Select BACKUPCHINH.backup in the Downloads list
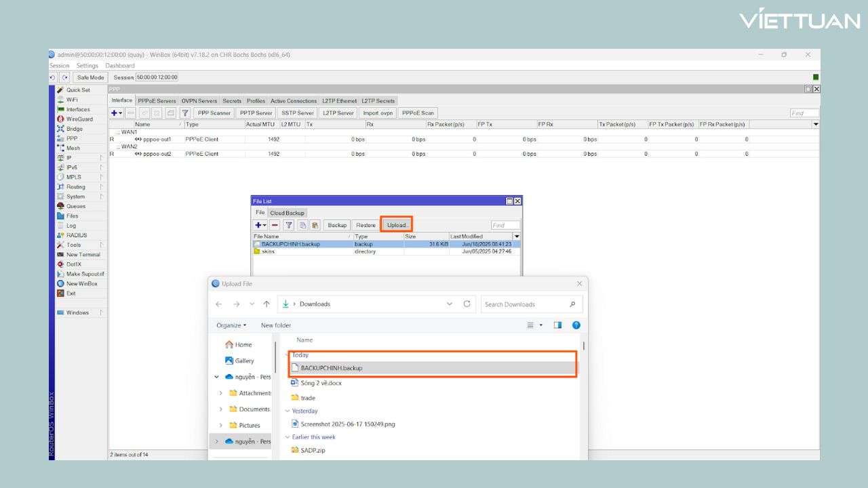This screenshot has height=488, width=868. click(331, 368)
